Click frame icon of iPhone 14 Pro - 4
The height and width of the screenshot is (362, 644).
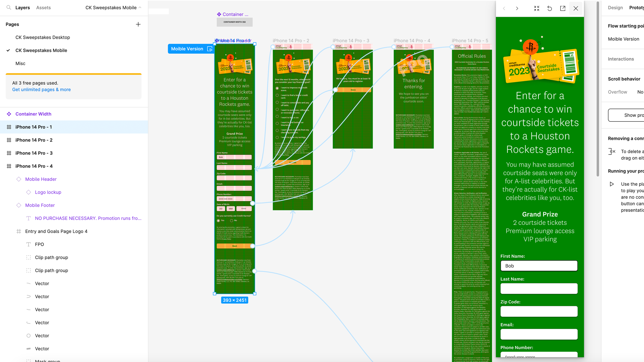9,166
